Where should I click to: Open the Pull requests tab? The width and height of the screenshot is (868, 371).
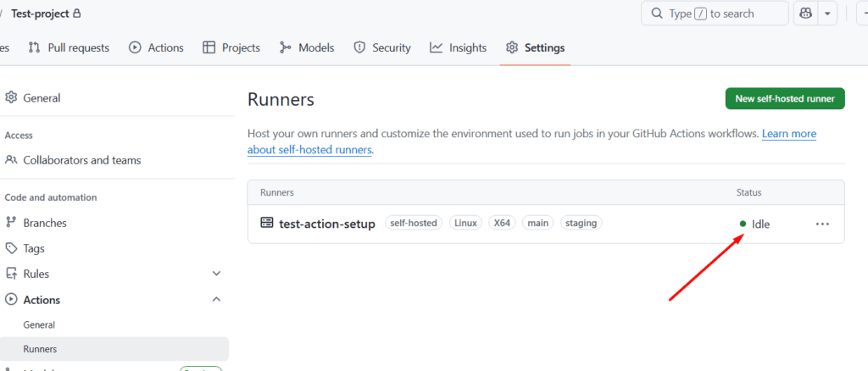69,47
